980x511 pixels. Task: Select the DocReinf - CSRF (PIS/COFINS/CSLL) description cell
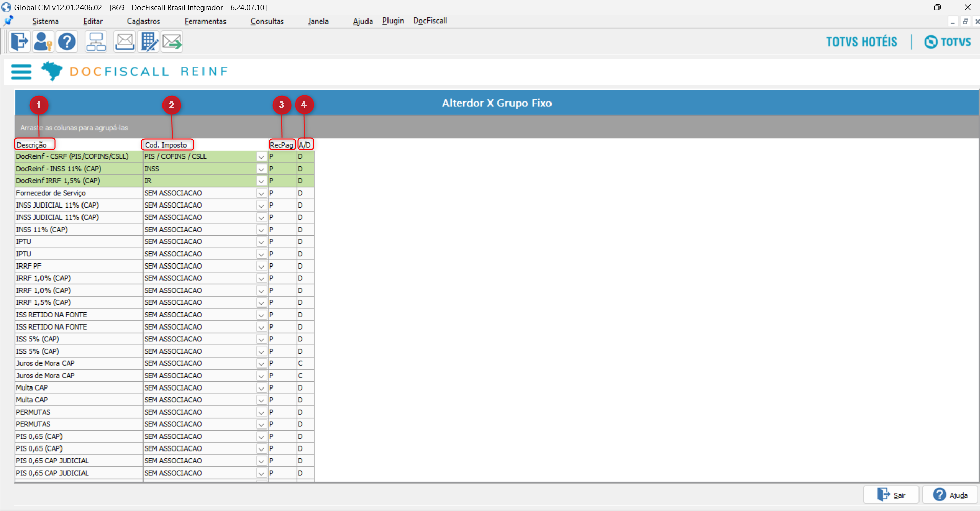pos(79,157)
